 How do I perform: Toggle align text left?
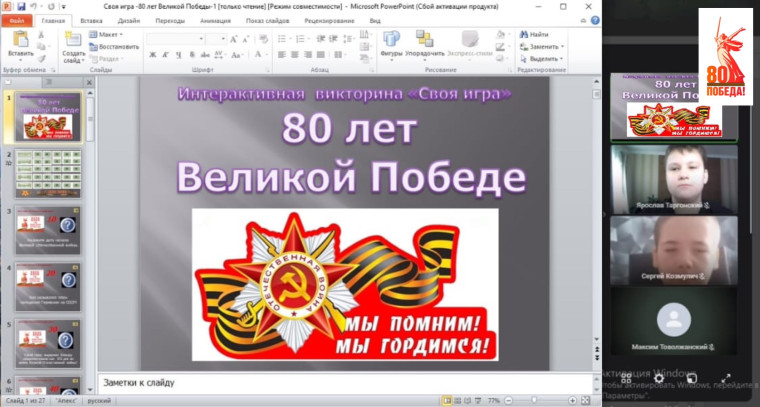click(281, 55)
